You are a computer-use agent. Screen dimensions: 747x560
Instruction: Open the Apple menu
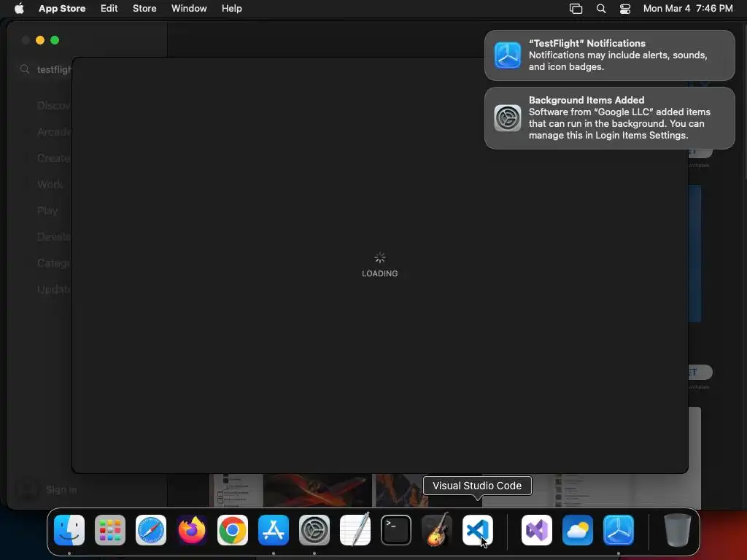click(19, 9)
